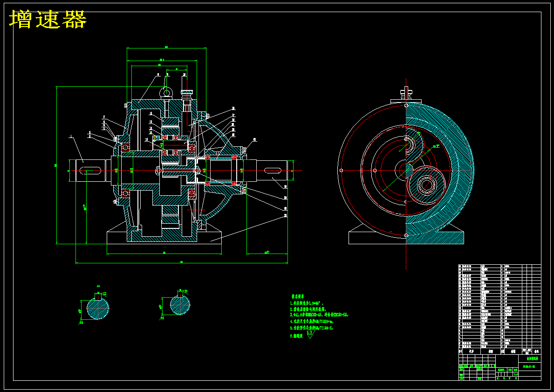Viewport: 554px width, 392px height.
Task: Select the keyway slot on the left shaft
Action: coord(91,171)
